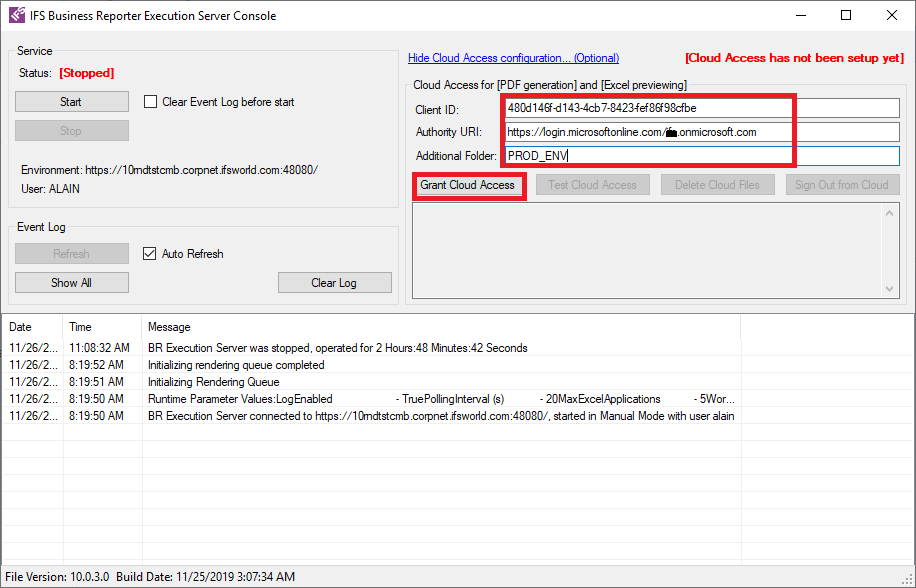This screenshot has width=916, height=588.
Task: Select the 8:19:51 AM 'Initializing Rendering Queue' message
Action: [x=214, y=382]
